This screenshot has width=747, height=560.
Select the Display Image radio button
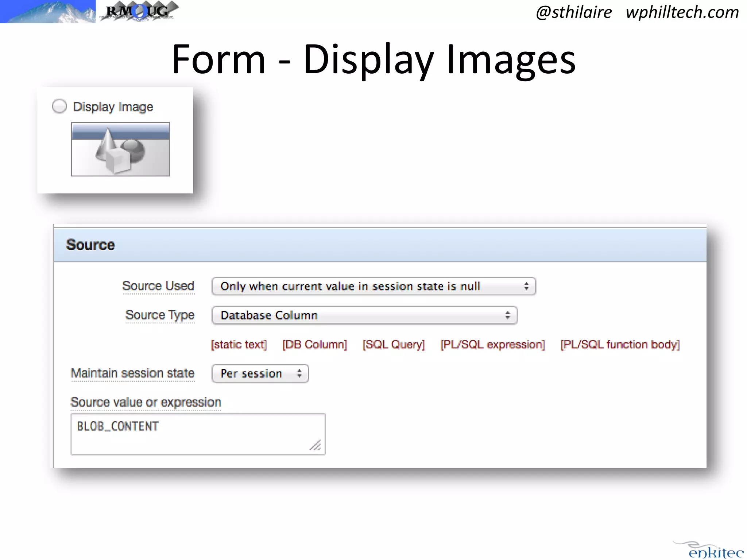pyautogui.click(x=59, y=106)
